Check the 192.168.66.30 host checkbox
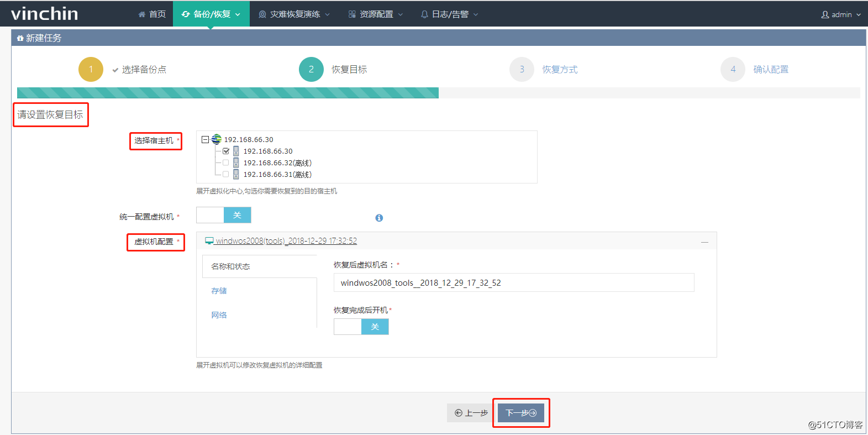 coord(226,151)
